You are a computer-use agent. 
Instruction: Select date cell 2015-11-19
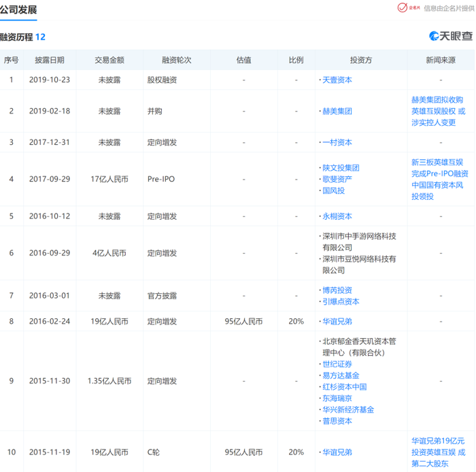click(50, 452)
